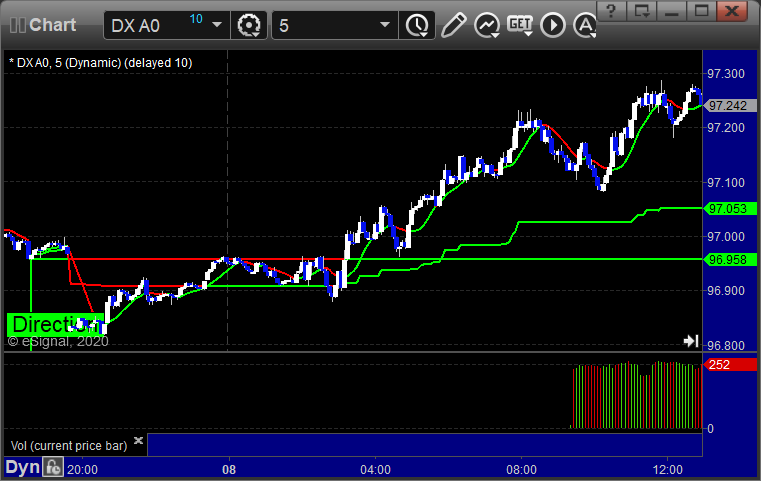Image resolution: width=761 pixels, height=481 pixels.
Task: Select the pencil drawing tools icon
Action: pos(453,25)
